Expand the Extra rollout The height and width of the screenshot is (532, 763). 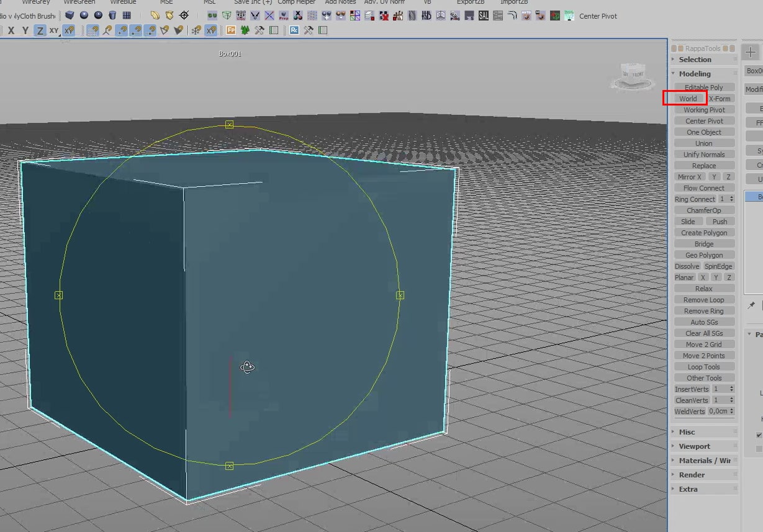point(704,489)
